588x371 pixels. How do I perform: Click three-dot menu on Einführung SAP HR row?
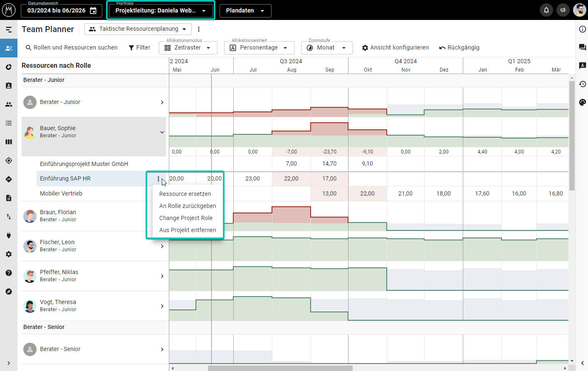pyautogui.click(x=158, y=179)
